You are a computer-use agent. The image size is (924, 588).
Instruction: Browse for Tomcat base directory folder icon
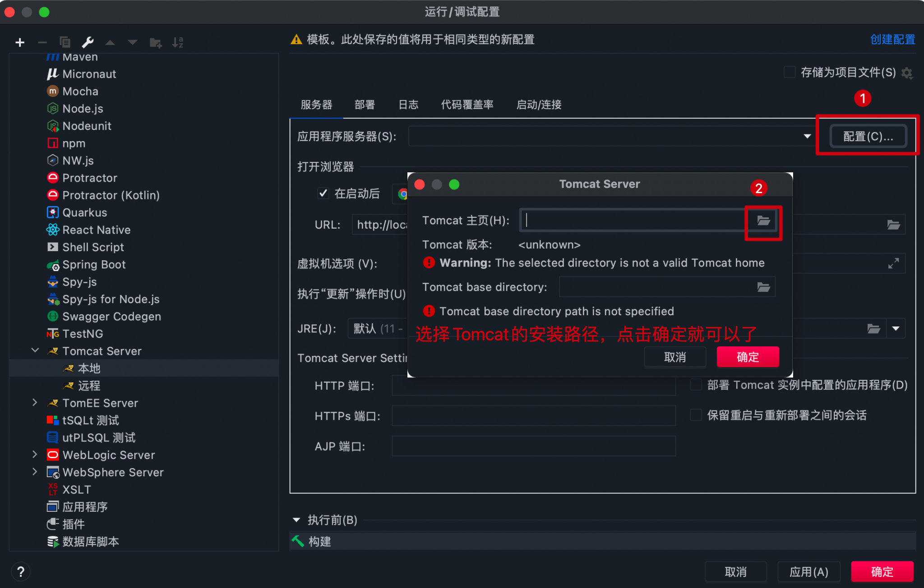(763, 287)
